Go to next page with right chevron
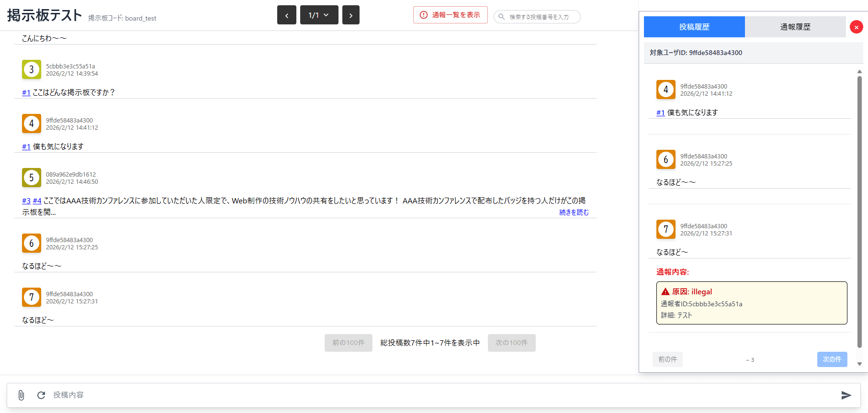 pos(350,15)
